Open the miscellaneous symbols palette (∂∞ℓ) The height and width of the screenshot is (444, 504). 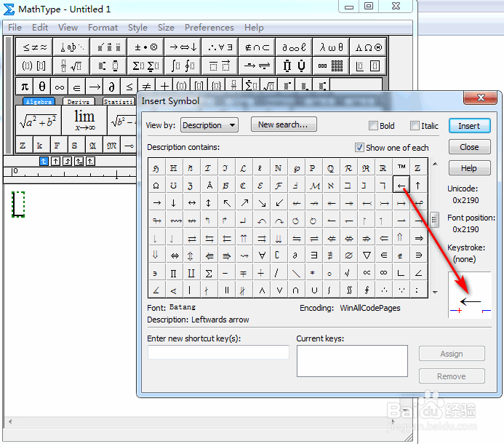294,47
